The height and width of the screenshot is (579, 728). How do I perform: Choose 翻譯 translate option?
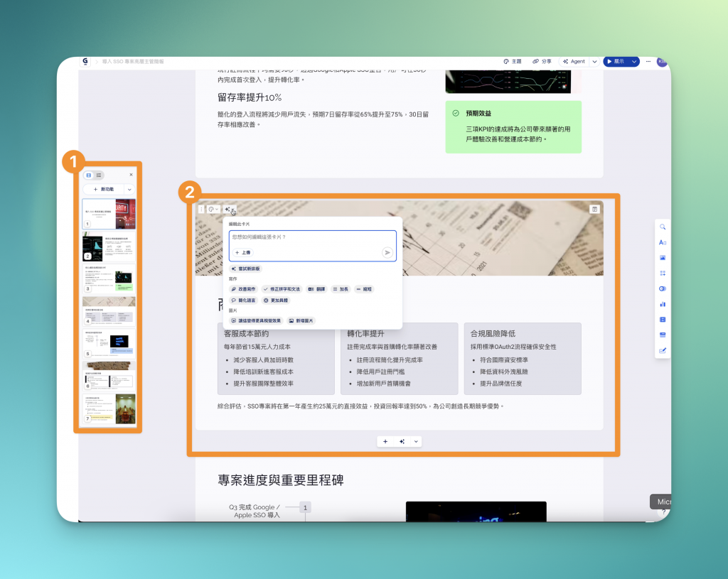coord(316,289)
